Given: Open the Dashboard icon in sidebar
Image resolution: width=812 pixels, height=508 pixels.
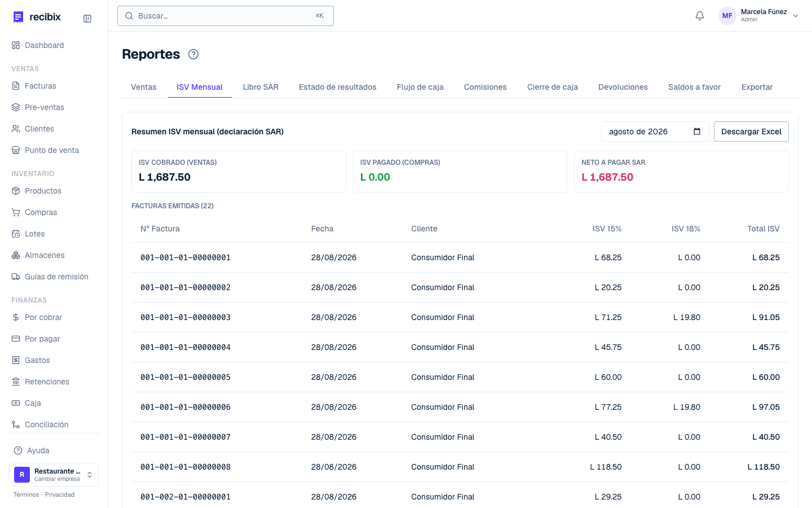Looking at the screenshot, I should coord(16,45).
